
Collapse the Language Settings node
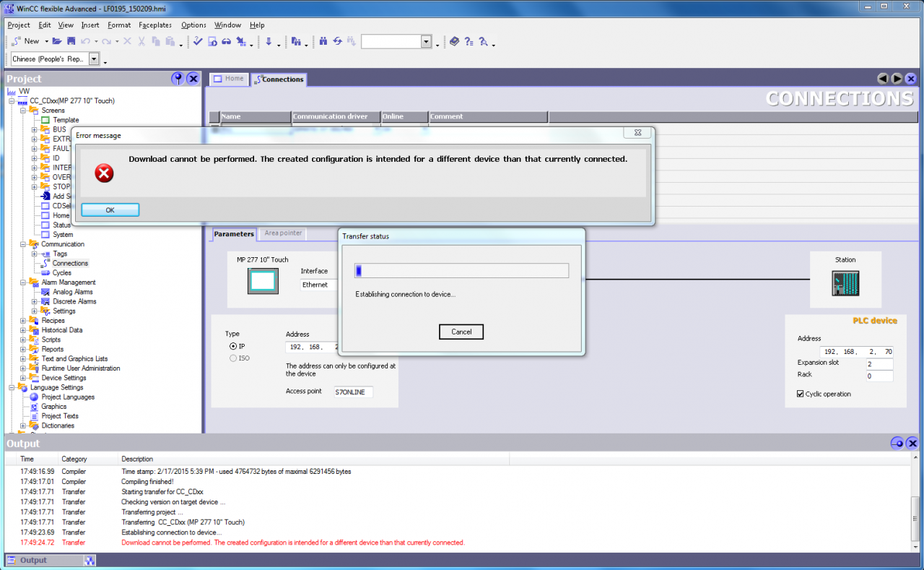tap(12, 387)
